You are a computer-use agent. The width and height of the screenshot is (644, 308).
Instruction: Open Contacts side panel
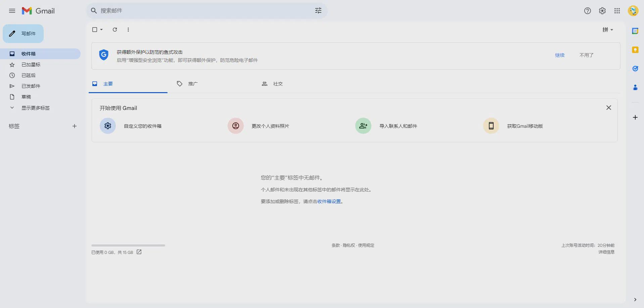635,87
